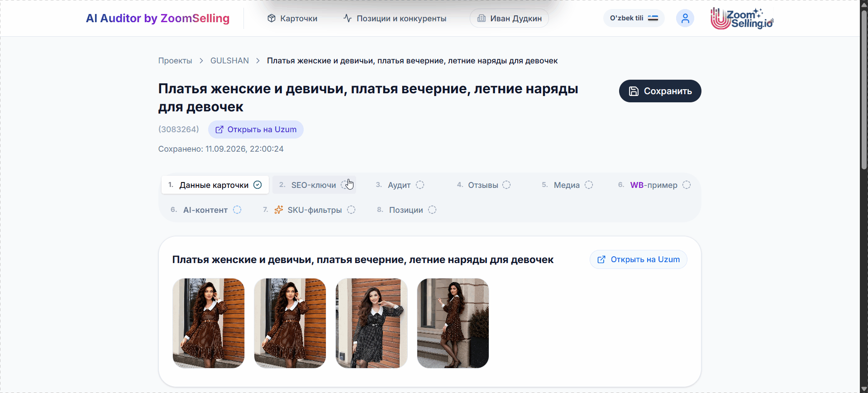Open the Карточки menu item
Image resolution: width=868 pixels, height=393 pixels.
point(292,19)
